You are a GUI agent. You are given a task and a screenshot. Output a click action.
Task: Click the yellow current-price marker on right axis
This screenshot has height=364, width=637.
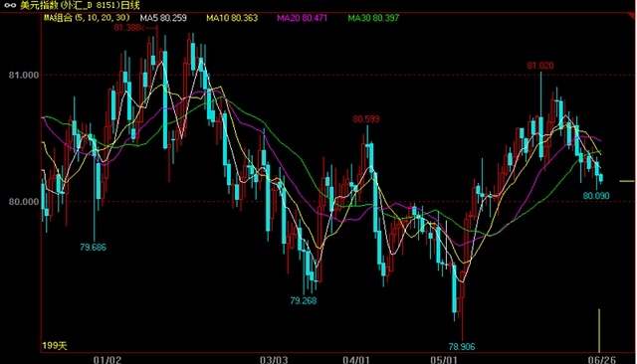626,181
